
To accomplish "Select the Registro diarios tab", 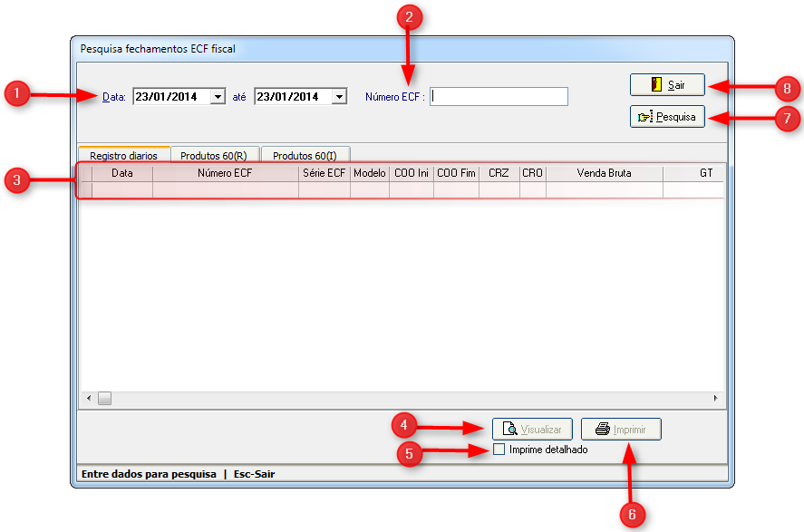I will coord(123,156).
